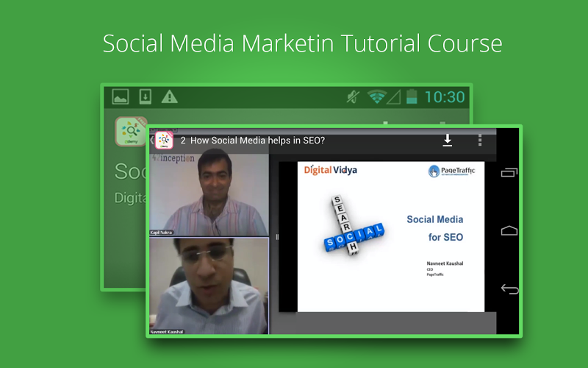Click the SEARCH SOCIAL crossword graphic
The image size is (588, 368).
click(x=354, y=226)
